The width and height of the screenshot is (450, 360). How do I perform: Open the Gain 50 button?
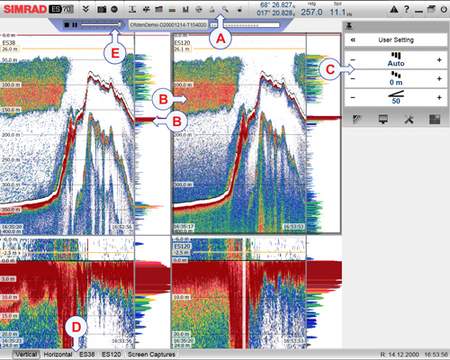tap(396, 97)
